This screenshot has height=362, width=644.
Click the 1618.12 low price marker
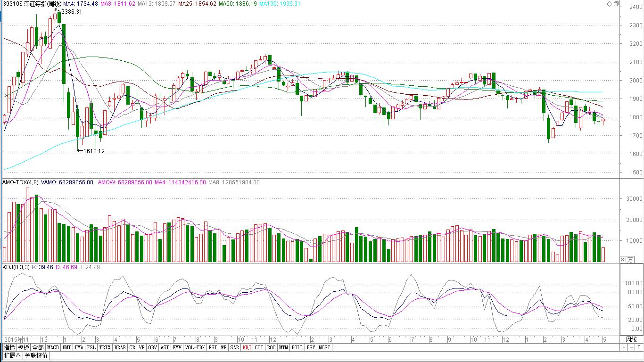94,151
